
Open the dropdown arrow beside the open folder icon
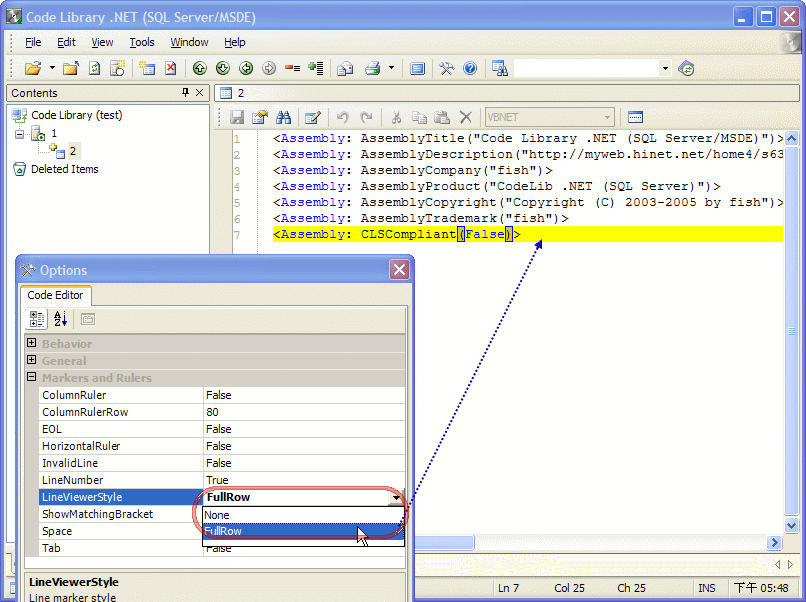(52, 68)
